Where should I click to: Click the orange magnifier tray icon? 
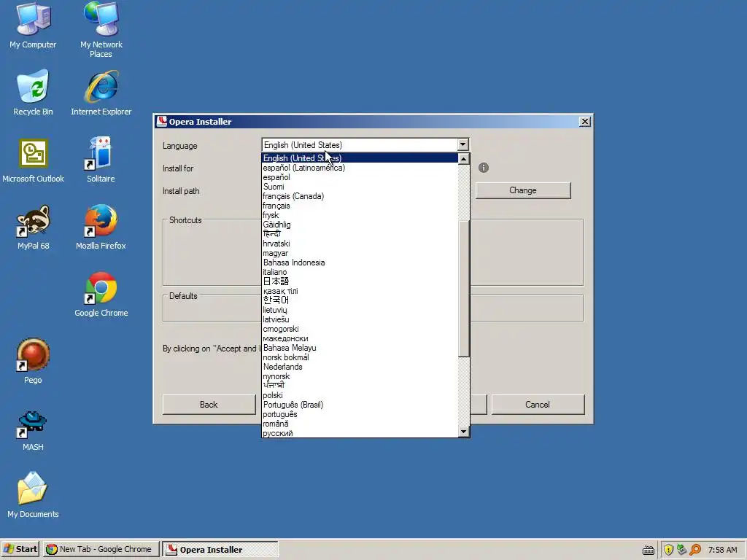695,550
